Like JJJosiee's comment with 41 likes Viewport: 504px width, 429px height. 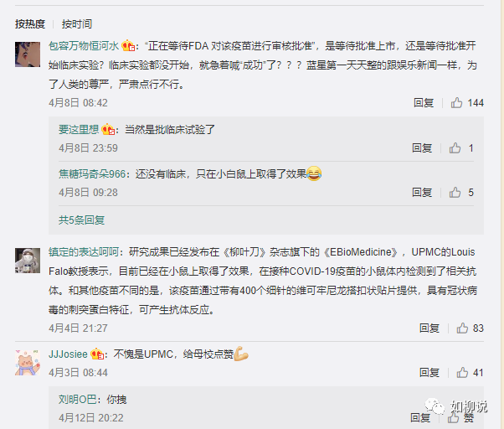(462, 372)
